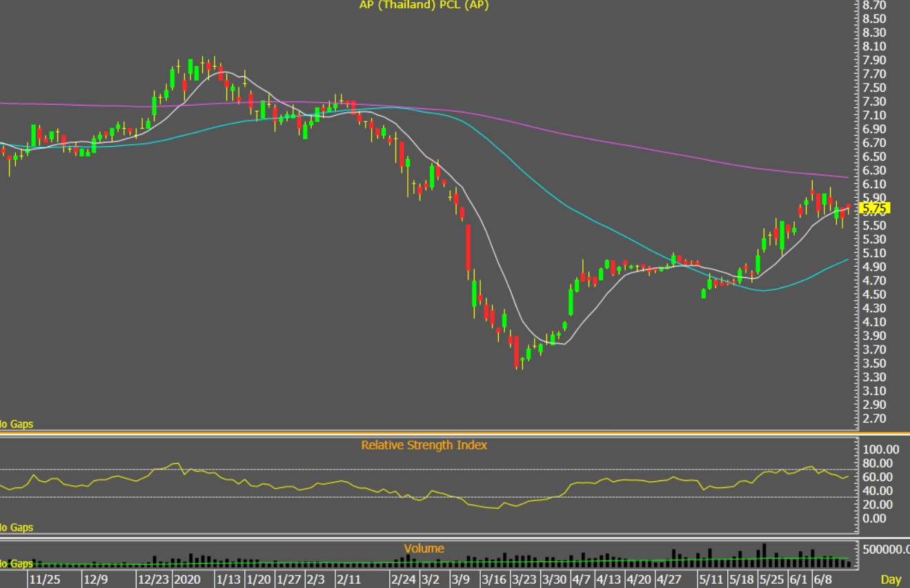
Task: Click the 40.00 RSI scale value
Action: tap(878, 491)
